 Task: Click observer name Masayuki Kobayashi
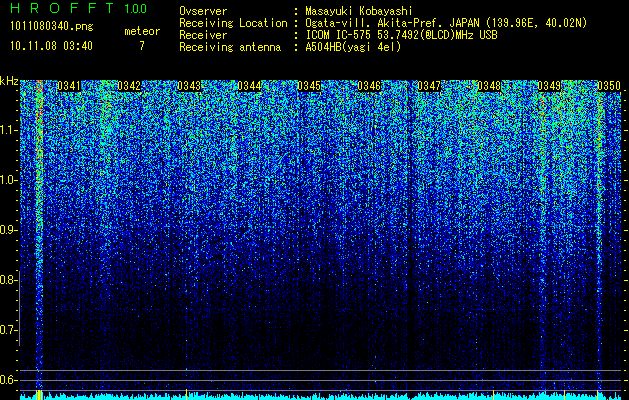359,12
